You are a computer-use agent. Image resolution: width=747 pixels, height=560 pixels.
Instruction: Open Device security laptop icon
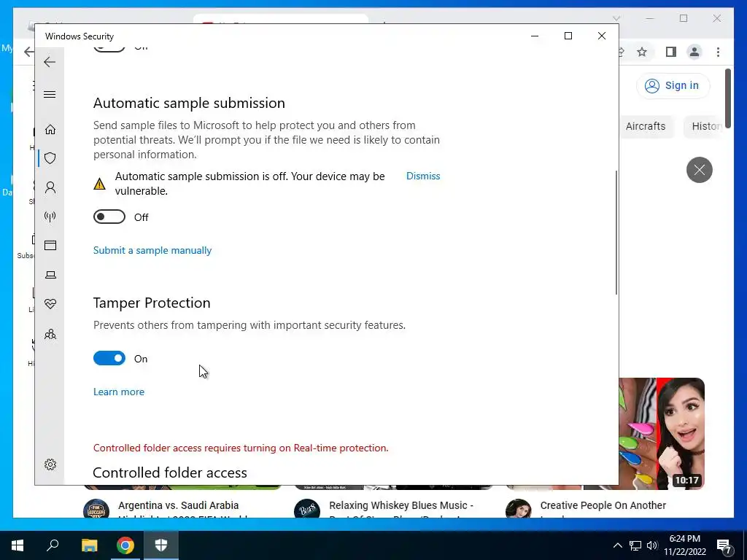coord(50,275)
